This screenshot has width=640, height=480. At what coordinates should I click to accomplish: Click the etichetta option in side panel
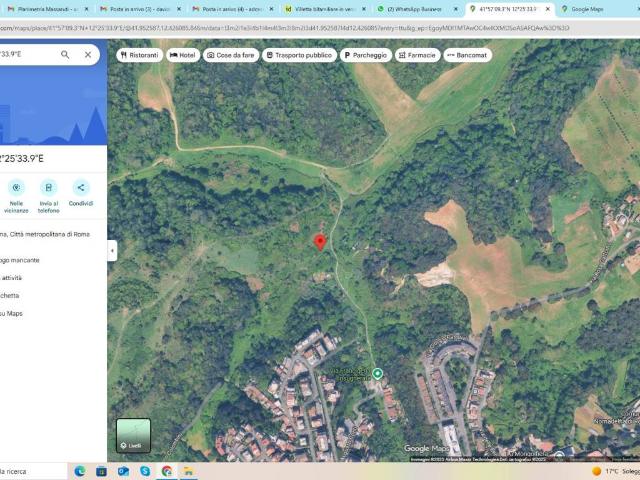click(9, 296)
